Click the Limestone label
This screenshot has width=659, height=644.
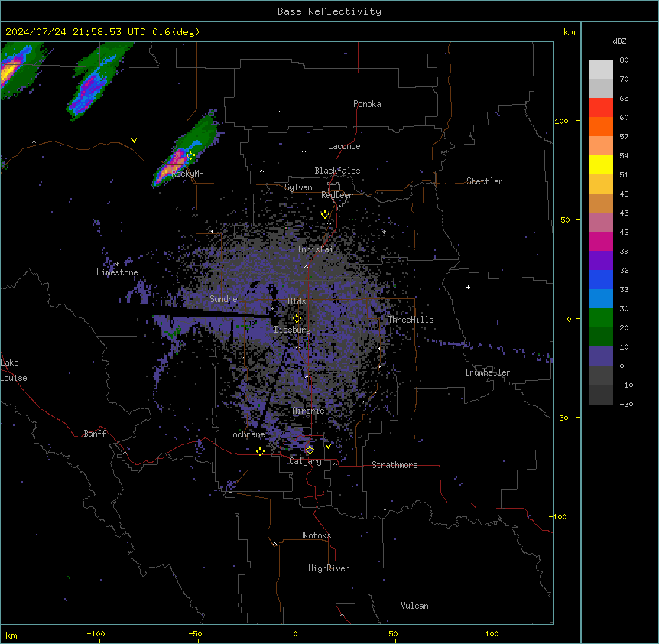point(117,272)
